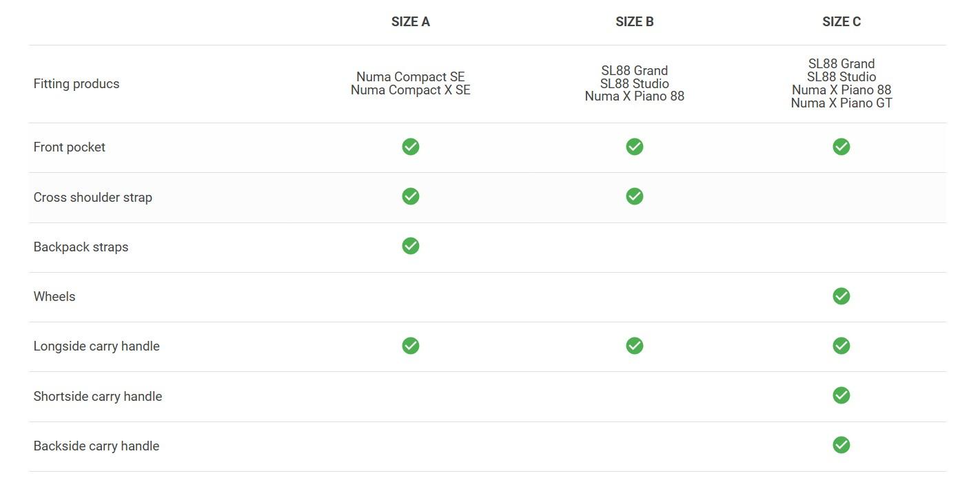Select the SIZE B column header

tap(634, 22)
